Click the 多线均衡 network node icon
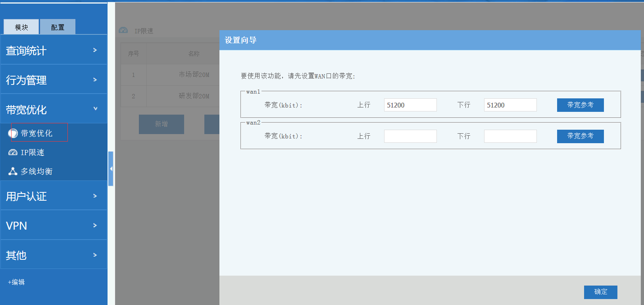Screen dimensions: 644x305 click(x=13, y=171)
